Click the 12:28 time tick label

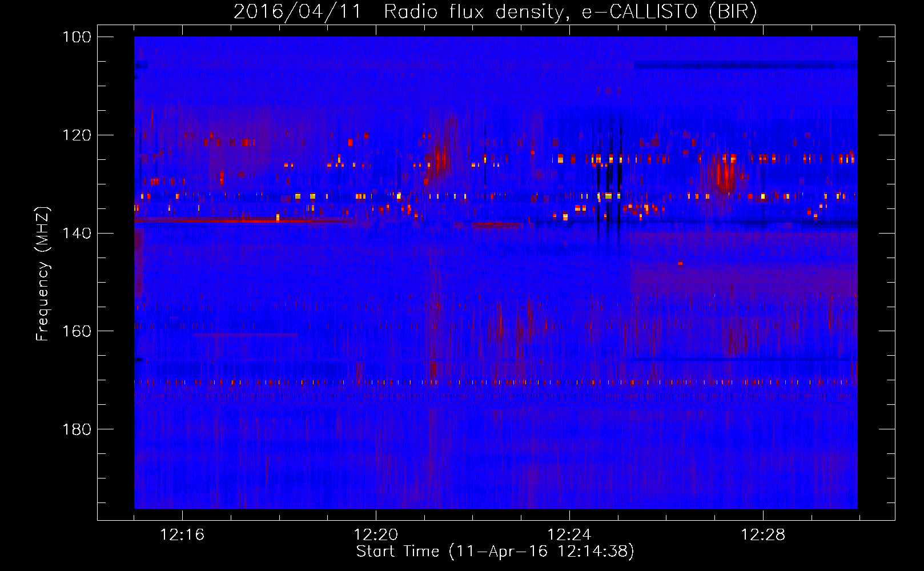click(x=763, y=535)
